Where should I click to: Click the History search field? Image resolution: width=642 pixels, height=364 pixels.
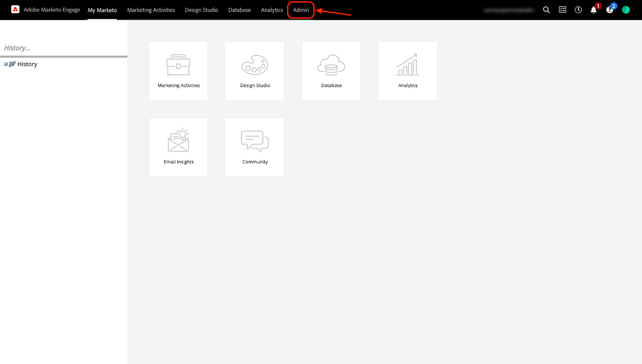(63, 48)
